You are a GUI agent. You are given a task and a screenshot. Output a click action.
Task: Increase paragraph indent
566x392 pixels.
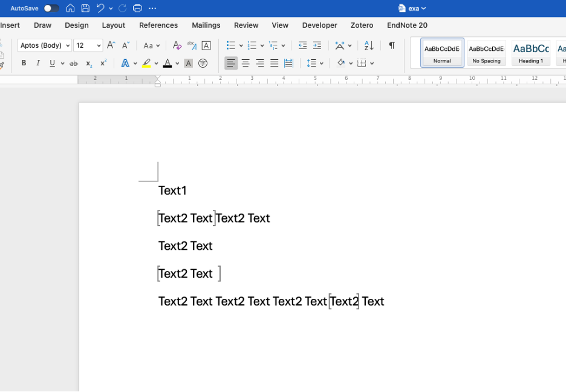pyautogui.click(x=317, y=45)
